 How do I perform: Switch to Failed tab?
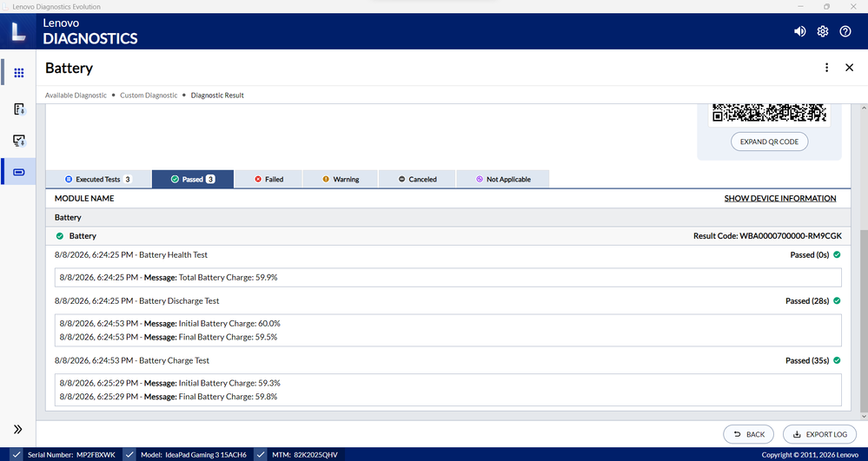click(268, 180)
